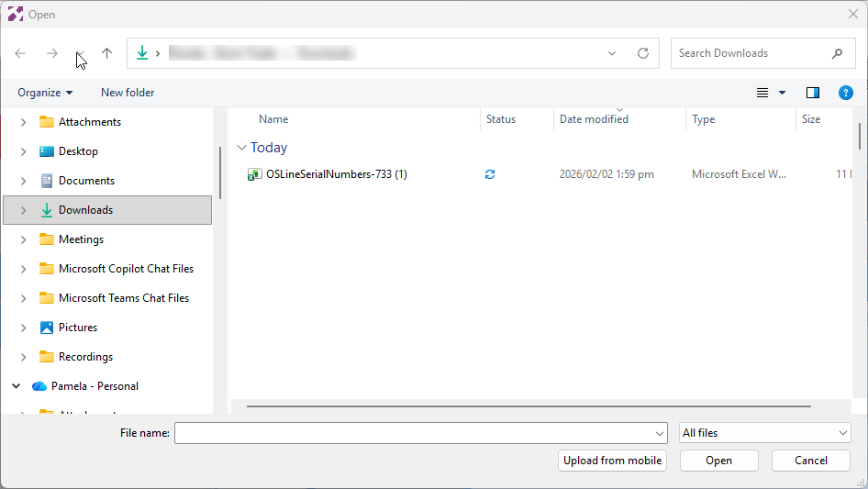Refresh the Downloads folder view
Viewport: 868px width, 489px height.
pos(642,53)
